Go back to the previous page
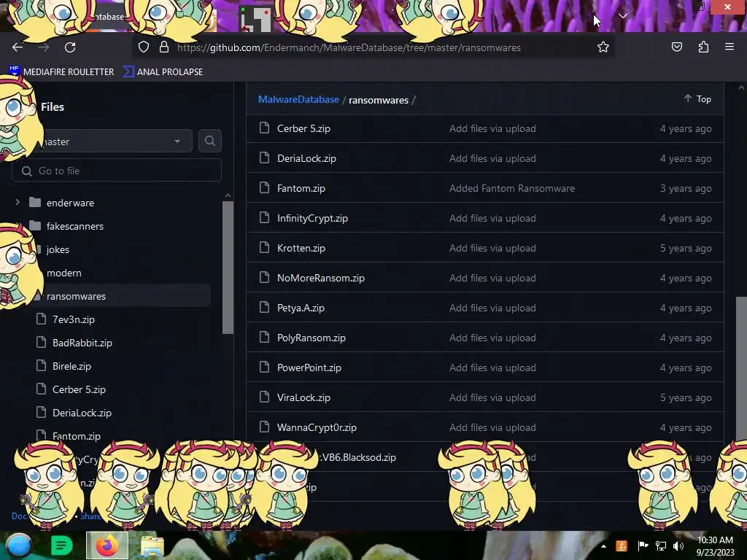 18,47
